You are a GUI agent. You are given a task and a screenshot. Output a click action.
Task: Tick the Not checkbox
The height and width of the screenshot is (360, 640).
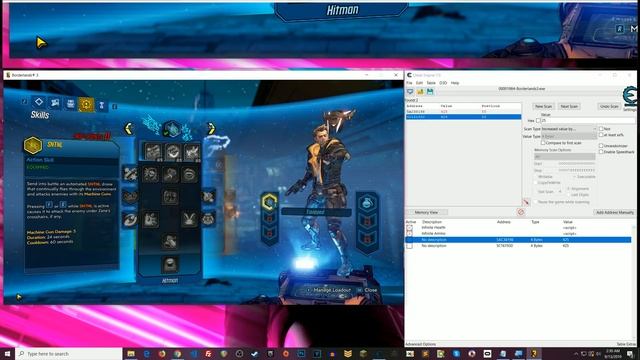[601, 129]
